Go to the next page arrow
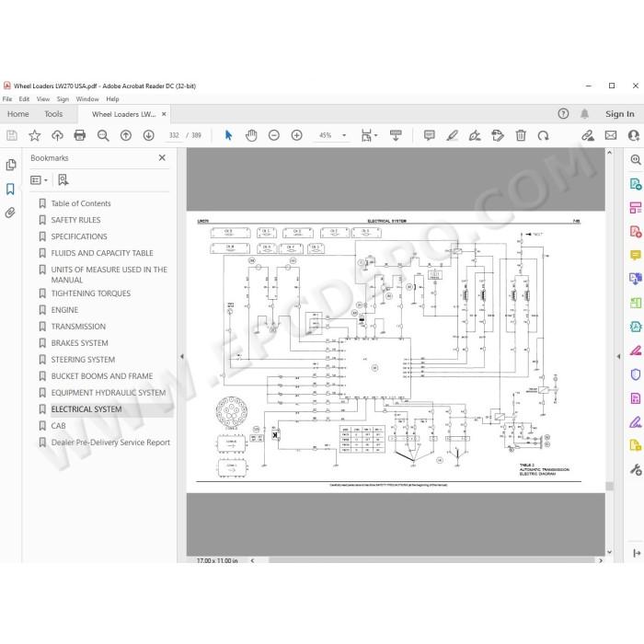This screenshot has height=644, width=644. [x=148, y=135]
